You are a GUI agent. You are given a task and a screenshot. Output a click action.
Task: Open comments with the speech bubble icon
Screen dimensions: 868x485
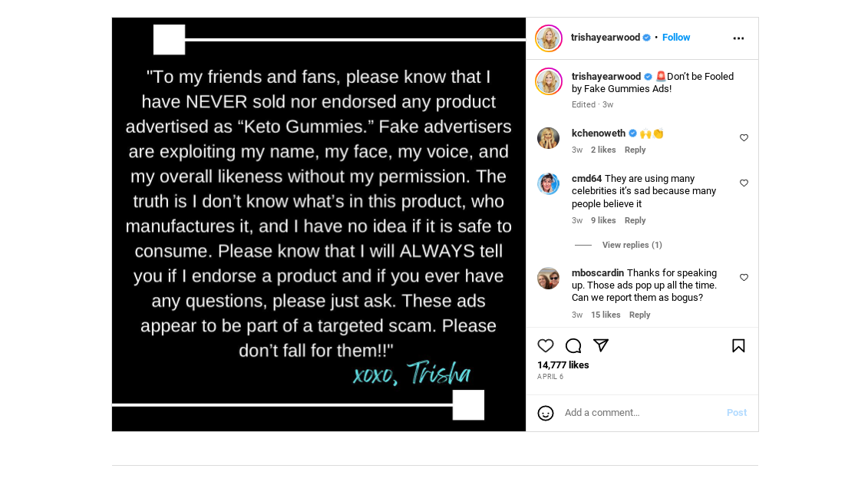[573, 345]
